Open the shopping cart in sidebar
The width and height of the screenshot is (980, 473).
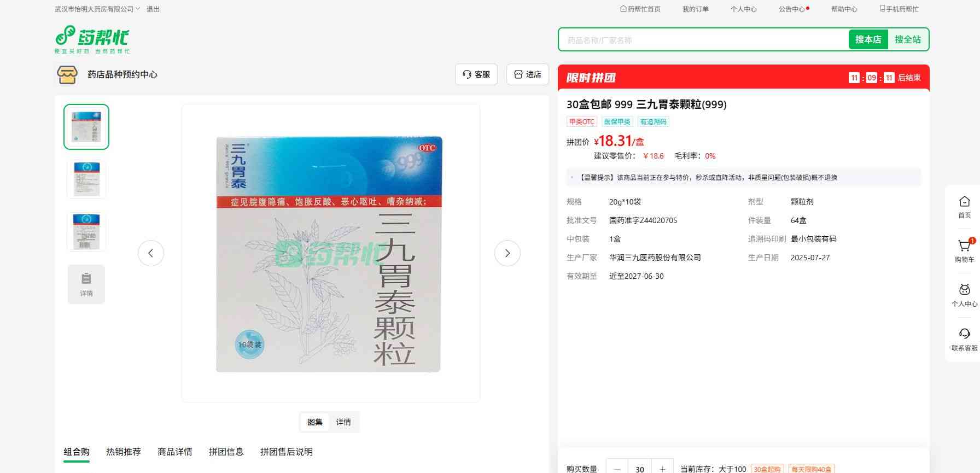[x=964, y=247]
